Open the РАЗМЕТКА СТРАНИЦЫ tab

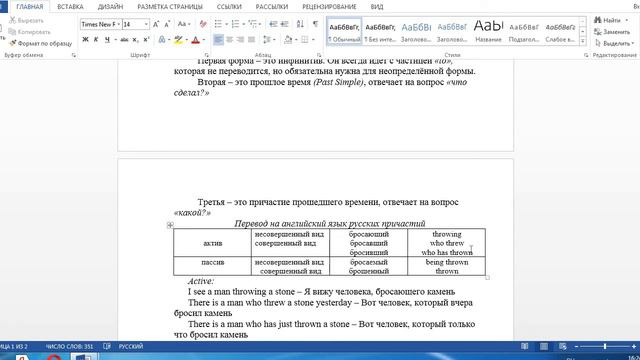coord(170,7)
